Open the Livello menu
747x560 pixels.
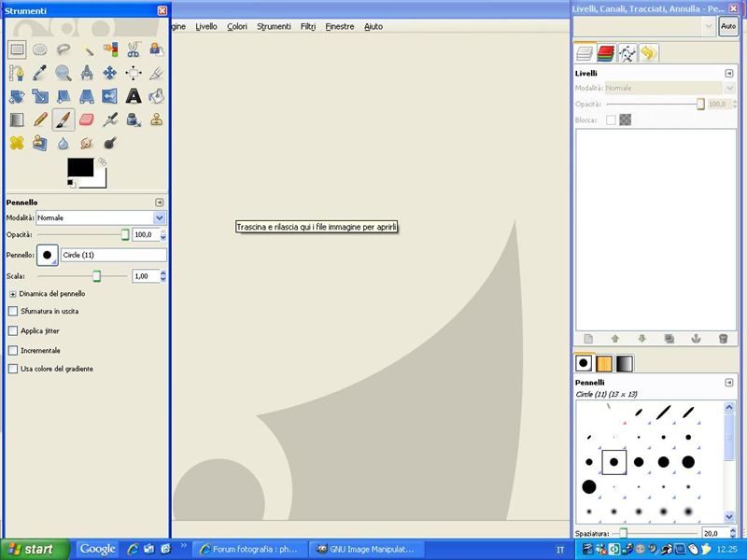(206, 27)
